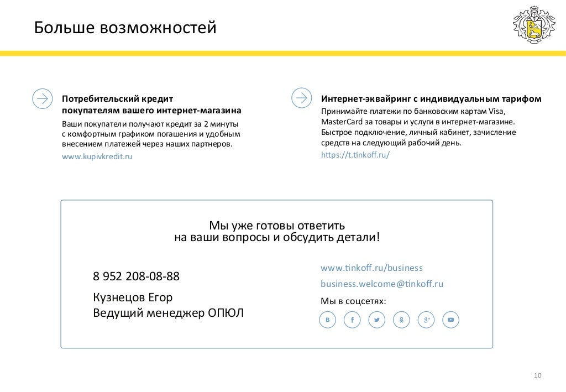
Task: Open the www.kupivkredit.ru link
Action: (x=97, y=156)
